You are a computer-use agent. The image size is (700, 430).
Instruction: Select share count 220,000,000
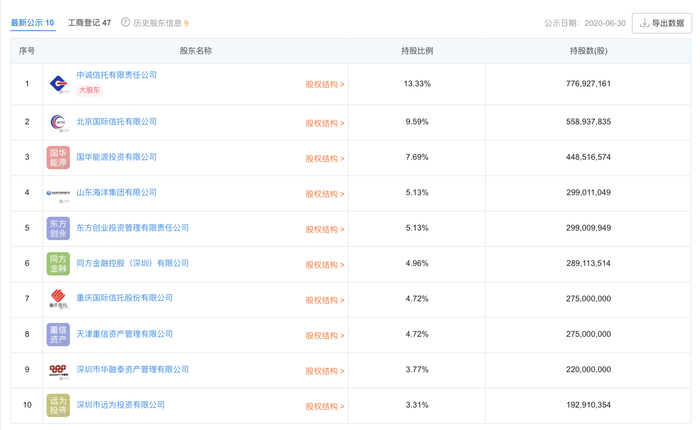[x=588, y=369]
